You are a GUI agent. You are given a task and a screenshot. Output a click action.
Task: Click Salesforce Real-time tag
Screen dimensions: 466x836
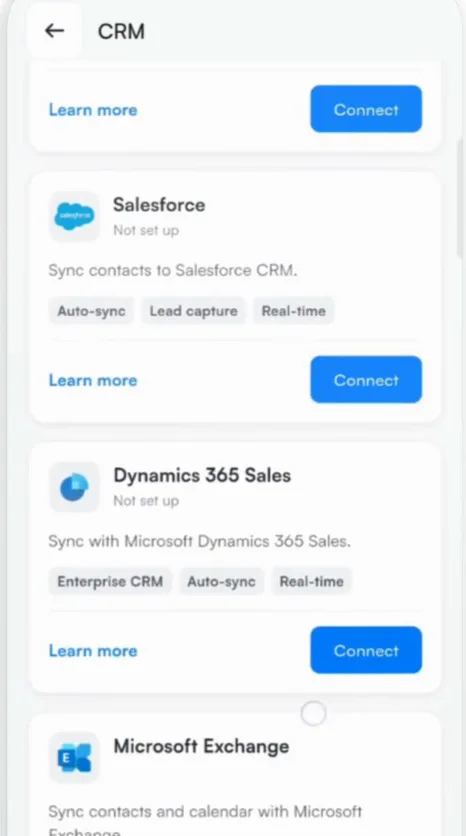point(293,311)
